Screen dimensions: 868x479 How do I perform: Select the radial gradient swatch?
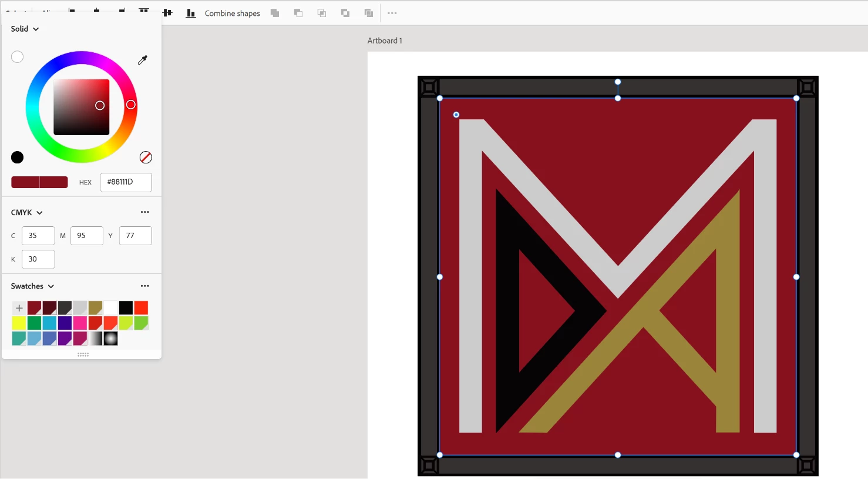[111, 339]
